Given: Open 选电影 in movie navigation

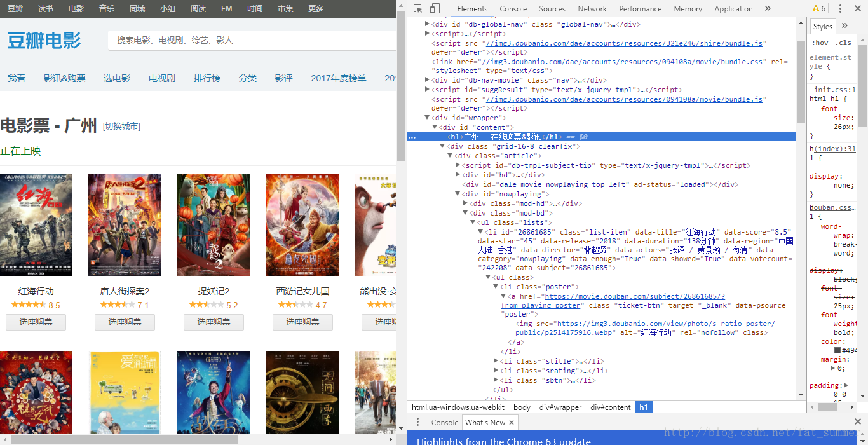Looking at the screenshot, I should tap(117, 78).
